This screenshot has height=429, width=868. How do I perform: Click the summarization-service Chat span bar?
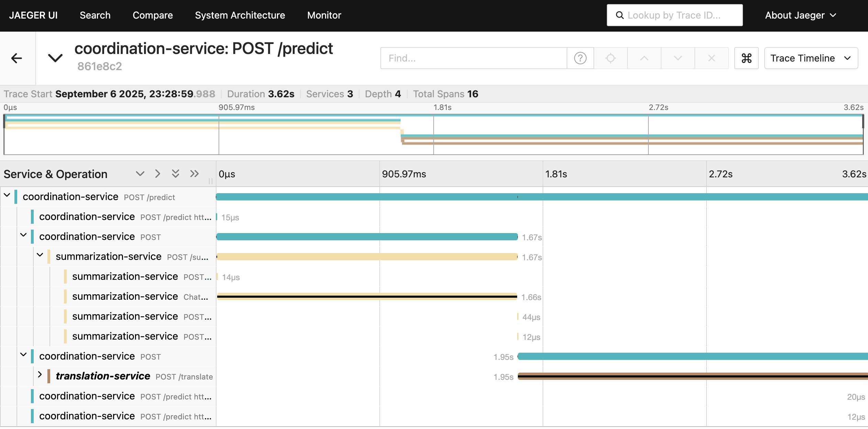367,297
